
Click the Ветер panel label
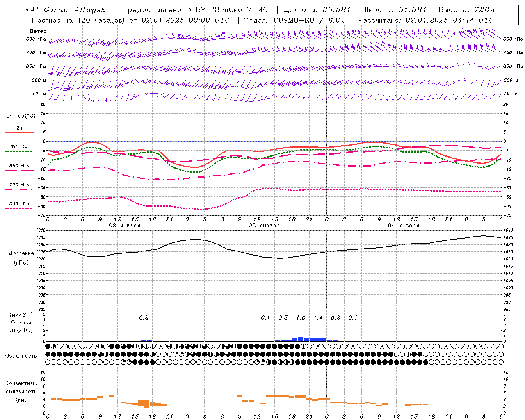click(38, 31)
